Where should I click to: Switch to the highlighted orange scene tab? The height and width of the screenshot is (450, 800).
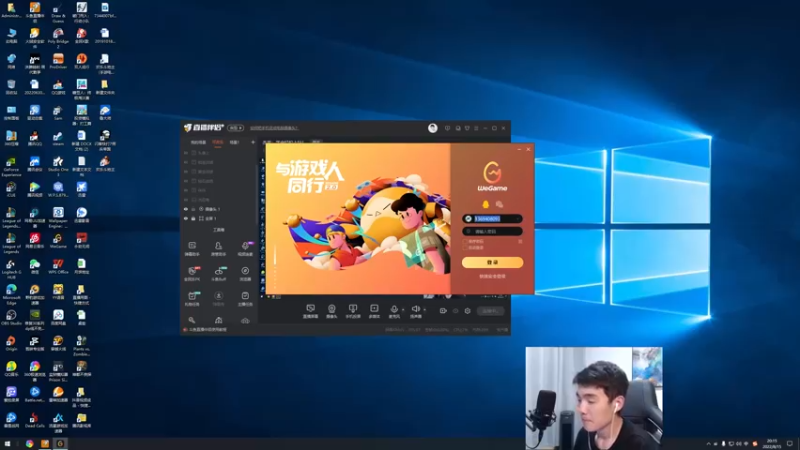[218, 142]
